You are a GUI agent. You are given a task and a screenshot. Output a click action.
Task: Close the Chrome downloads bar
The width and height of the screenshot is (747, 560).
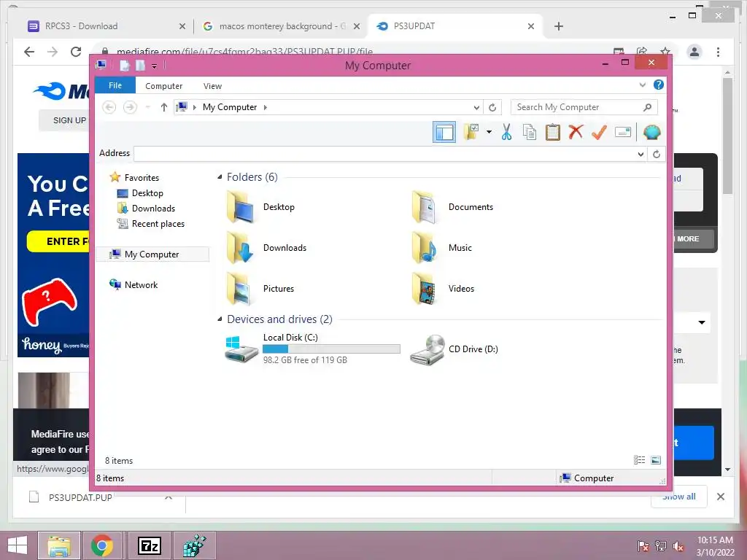pos(720,497)
